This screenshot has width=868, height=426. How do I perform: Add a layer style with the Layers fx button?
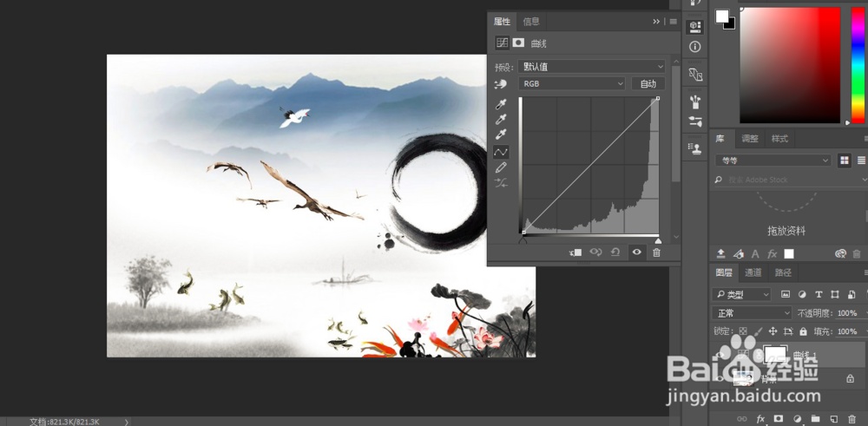(x=760, y=418)
